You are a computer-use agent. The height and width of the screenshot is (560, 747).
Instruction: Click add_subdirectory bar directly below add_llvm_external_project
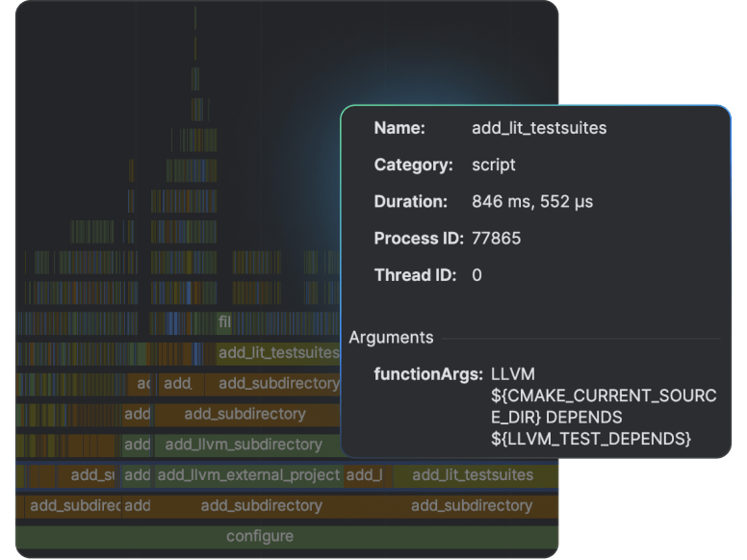click(x=261, y=505)
